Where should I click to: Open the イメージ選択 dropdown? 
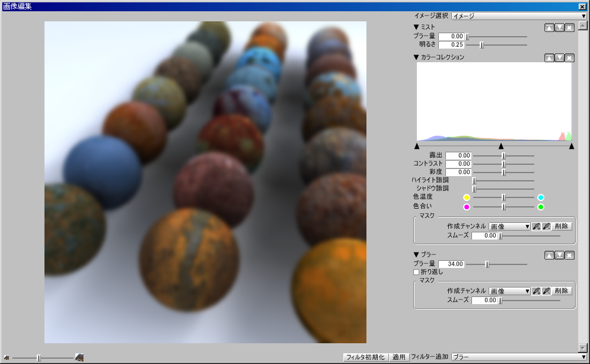click(x=518, y=16)
